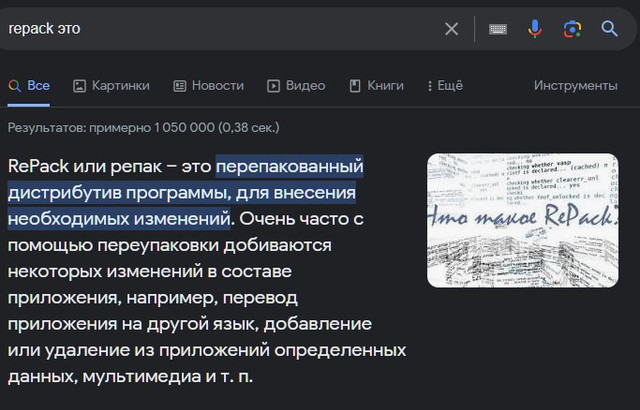
Task: Click the play icon beside Видео
Action: pos(273,86)
